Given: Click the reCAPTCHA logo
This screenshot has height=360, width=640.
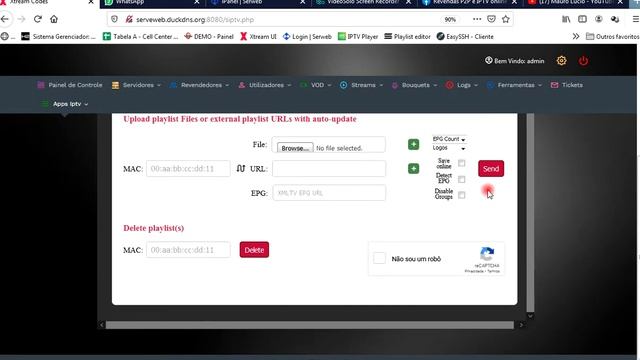Looking at the screenshot, I should [x=487, y=254].
